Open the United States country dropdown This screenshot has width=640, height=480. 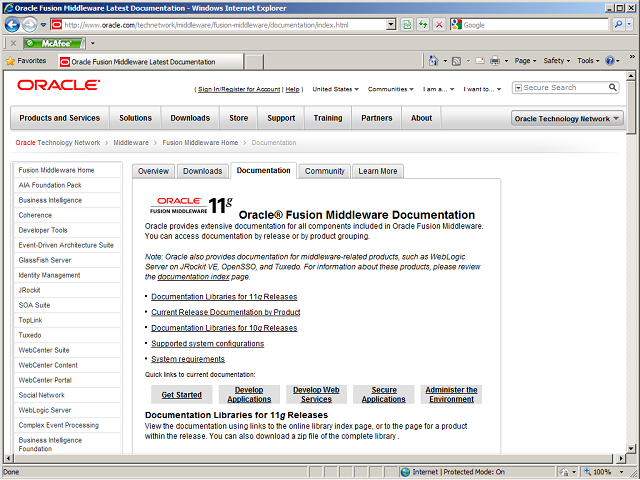click(x=334, y=89)
